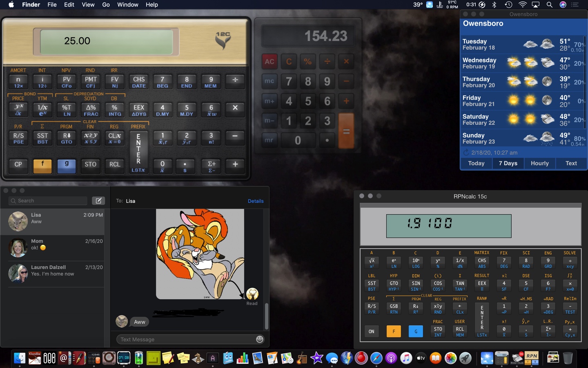This screenshot has width=588, height=368.
Task: Click the PV key on 12C calculator
Action: (x=67, y=82)
